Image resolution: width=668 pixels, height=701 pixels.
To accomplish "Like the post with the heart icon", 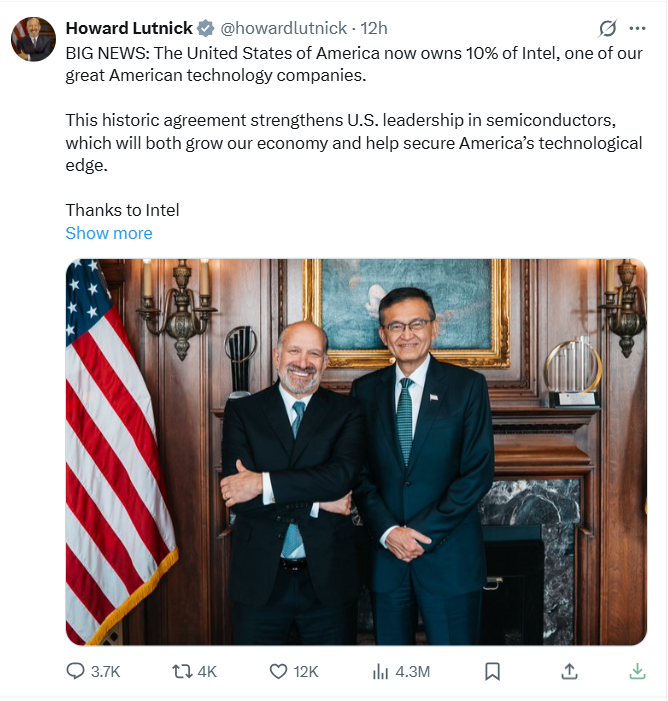I will click(278, 671).
